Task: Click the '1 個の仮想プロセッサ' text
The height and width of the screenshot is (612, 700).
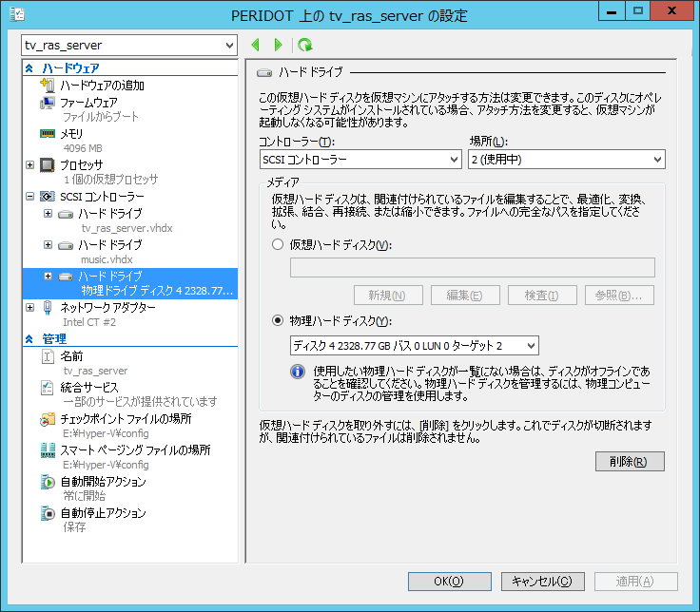Action: point(110,180)
